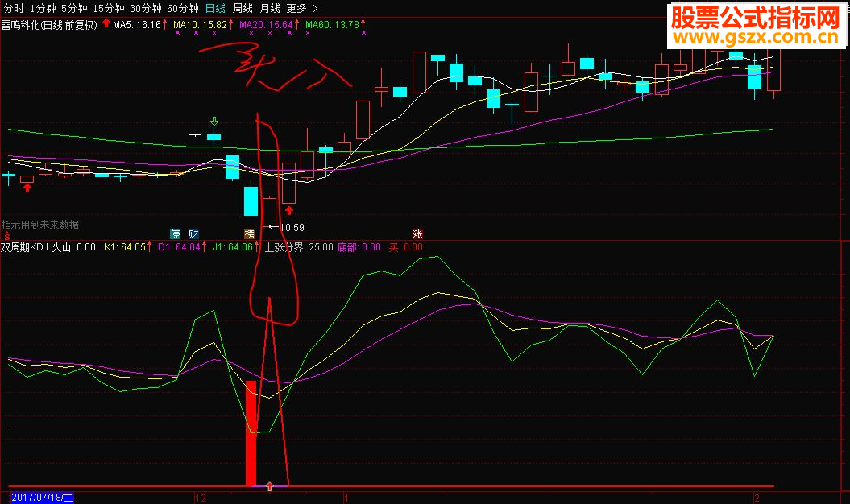Click the month 1 marker on time axis

(346, 498)
